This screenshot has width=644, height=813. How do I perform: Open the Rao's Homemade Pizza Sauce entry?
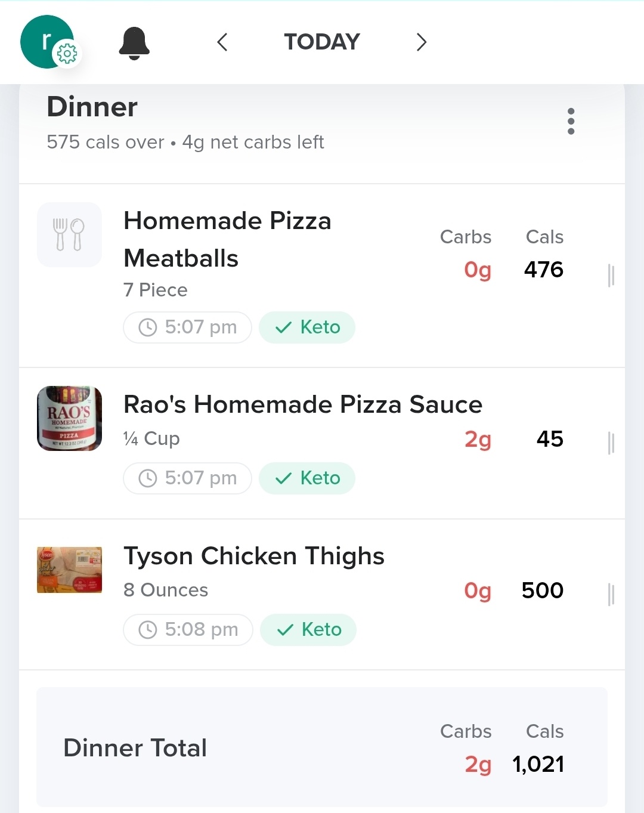pos(322,443)
